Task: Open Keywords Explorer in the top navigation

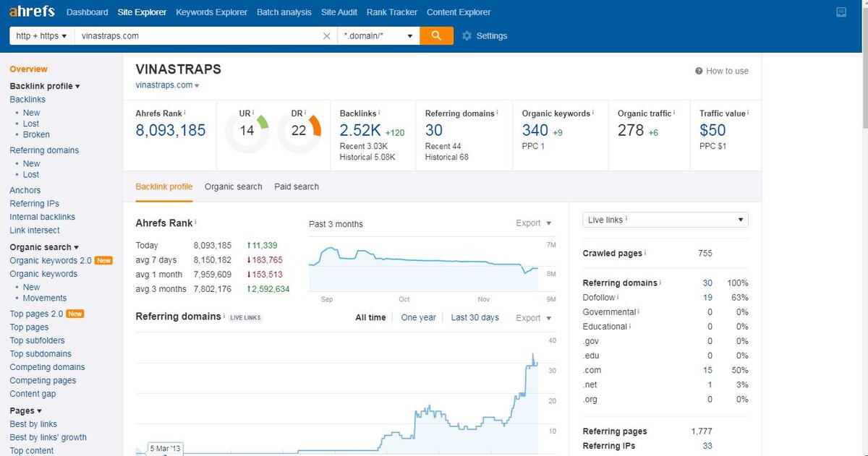Action: click(x=211, y=12)
